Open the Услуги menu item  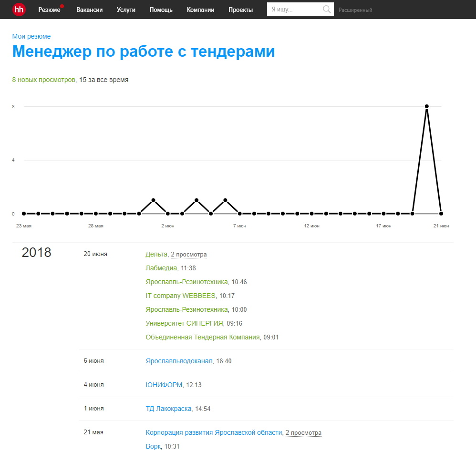126,10
